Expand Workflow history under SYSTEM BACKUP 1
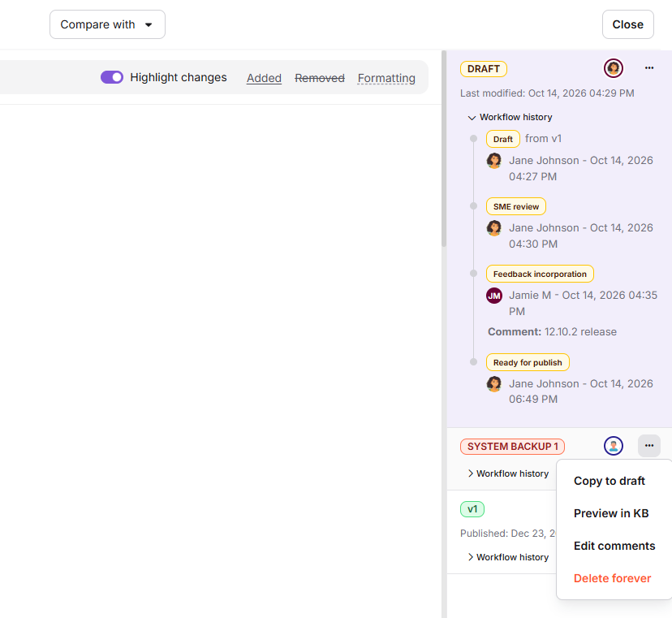This screenshot has height=618, width=672. click(508, 473)
